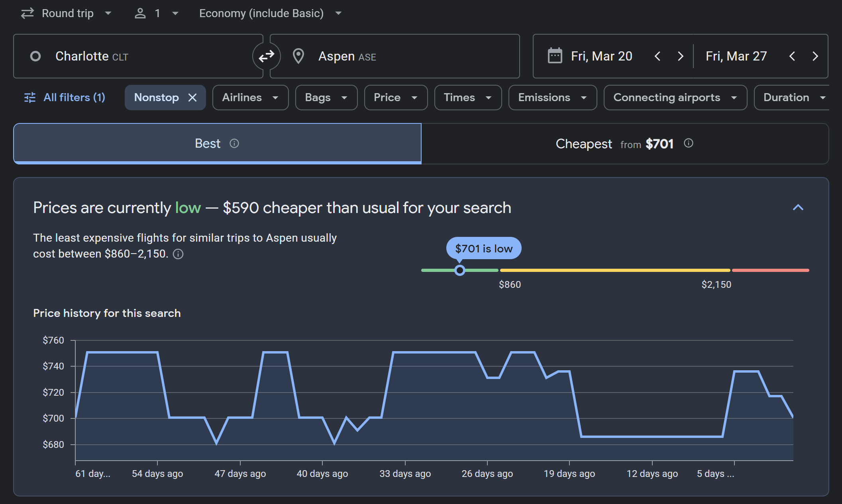This screenshot has height=504, width=842.
Task: Click the destination pin icon
Action: click(x=298, y=56)
